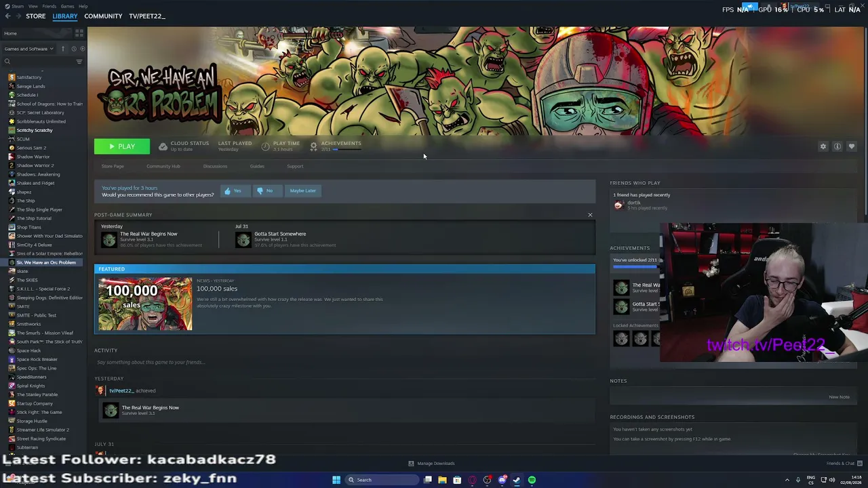Open 100,000 sales news headline

point(217,289)
